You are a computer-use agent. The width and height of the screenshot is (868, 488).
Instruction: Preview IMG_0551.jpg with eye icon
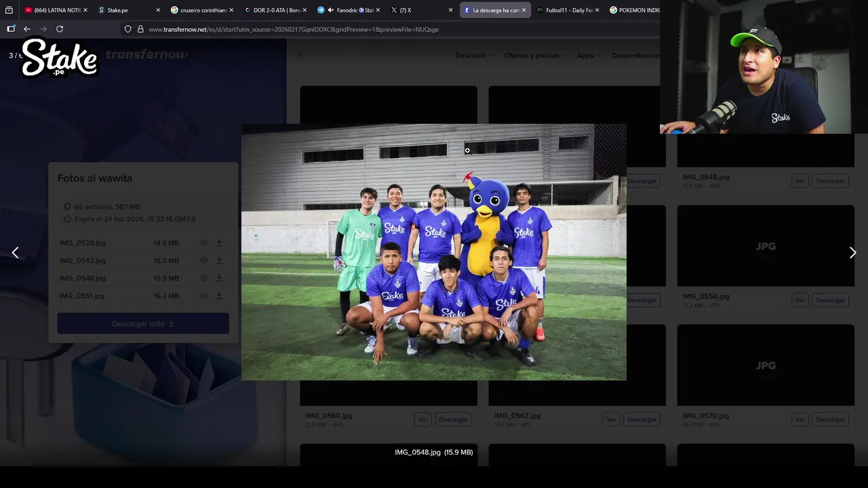[x=203, y=296]
